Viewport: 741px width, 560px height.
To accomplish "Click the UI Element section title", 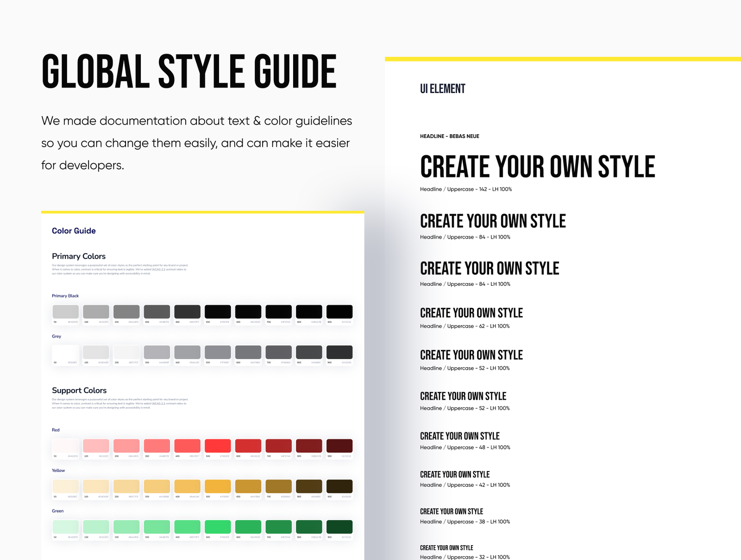I will pyautogui.click(x=442, y=89).
